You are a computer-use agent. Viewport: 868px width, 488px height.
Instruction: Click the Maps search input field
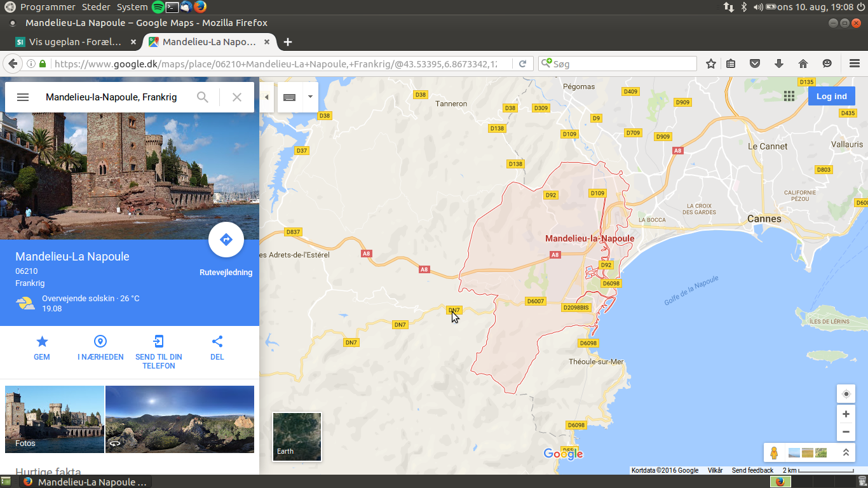[112, 97]
